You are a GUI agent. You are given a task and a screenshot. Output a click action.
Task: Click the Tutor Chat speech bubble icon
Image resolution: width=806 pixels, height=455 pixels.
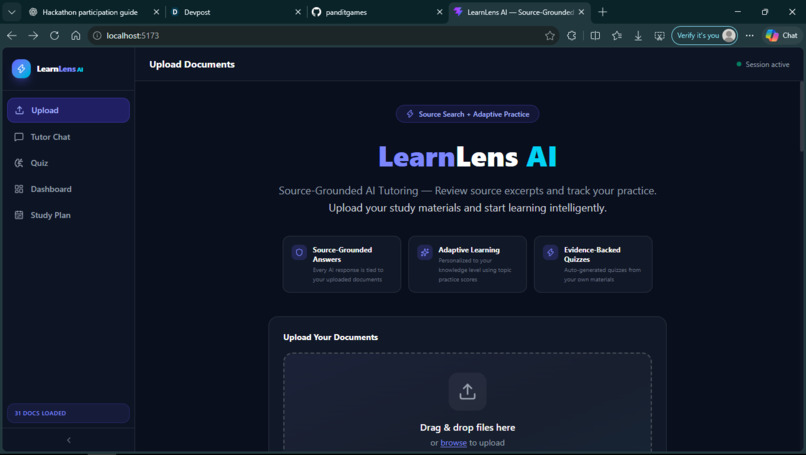coord(19,137)
